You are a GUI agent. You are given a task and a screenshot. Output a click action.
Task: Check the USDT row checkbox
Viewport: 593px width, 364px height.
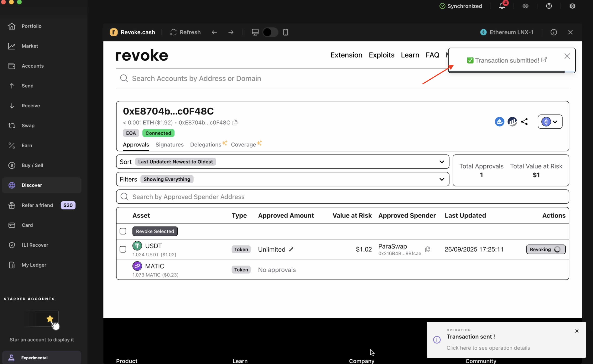click(123, 249)
